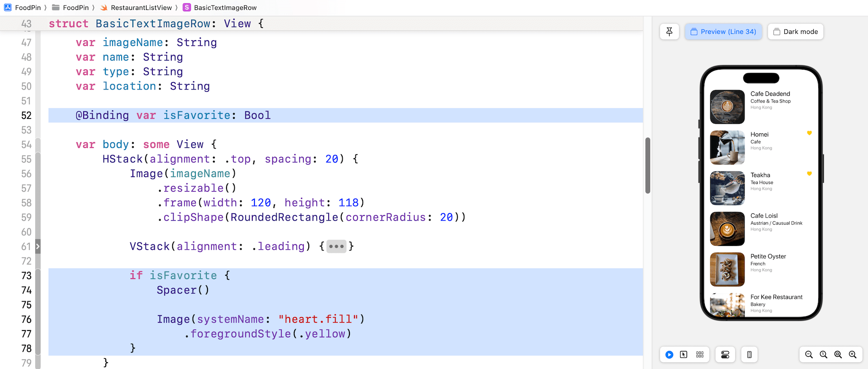868x369 pixels.
Task: Zoom preview to 100 percent
Action: [823, 355]
